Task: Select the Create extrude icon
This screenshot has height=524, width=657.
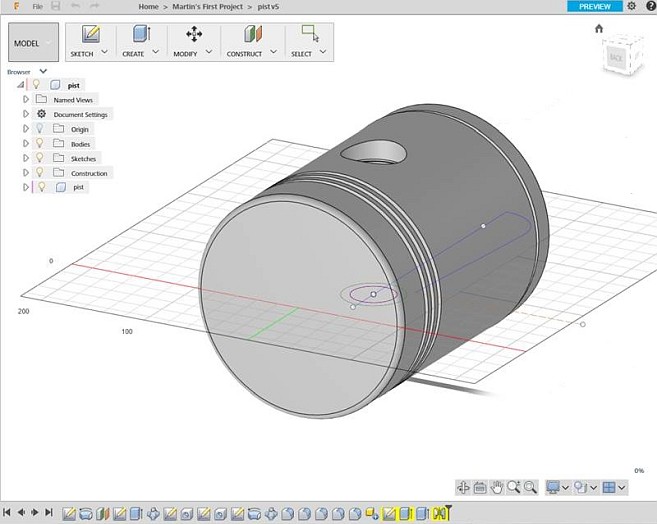Action: [x=140, y=35]
